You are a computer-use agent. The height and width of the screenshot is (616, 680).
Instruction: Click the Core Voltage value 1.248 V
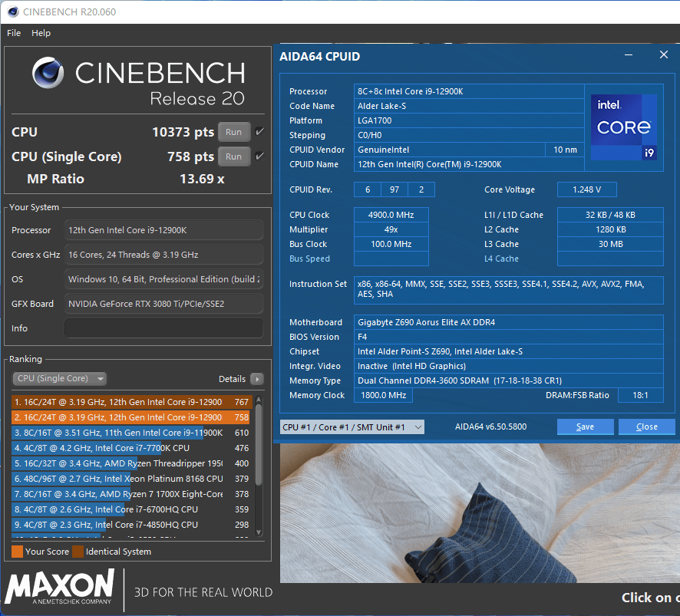pyautogui.click(x=587, y=189)
